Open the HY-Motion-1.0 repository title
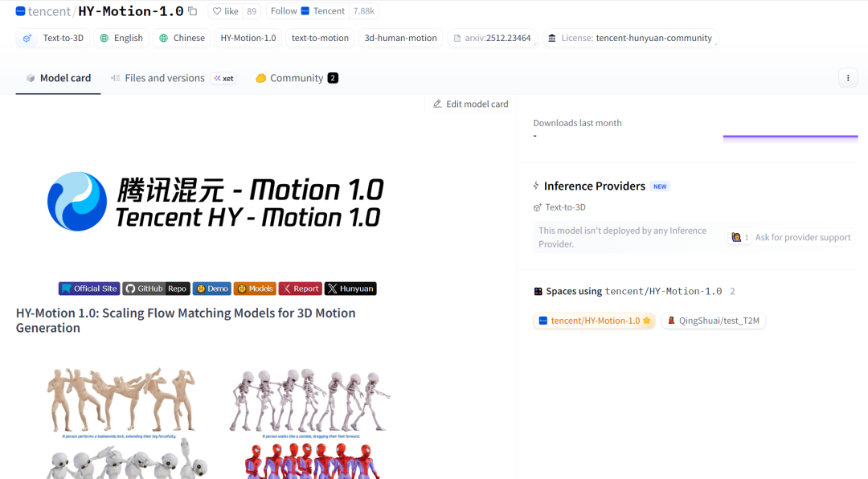The height and width of the screenshot is (479, 868). coord(131,11)
